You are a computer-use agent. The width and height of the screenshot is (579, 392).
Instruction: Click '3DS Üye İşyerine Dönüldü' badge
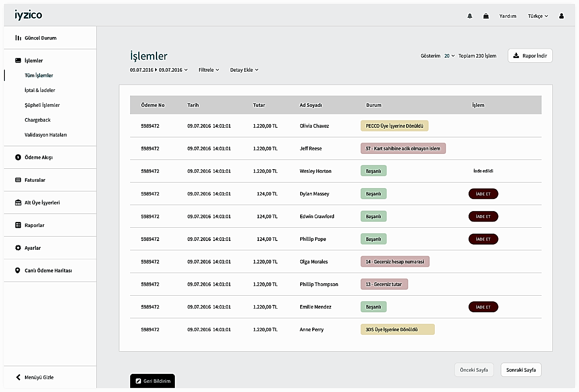(x=397, y=330)
